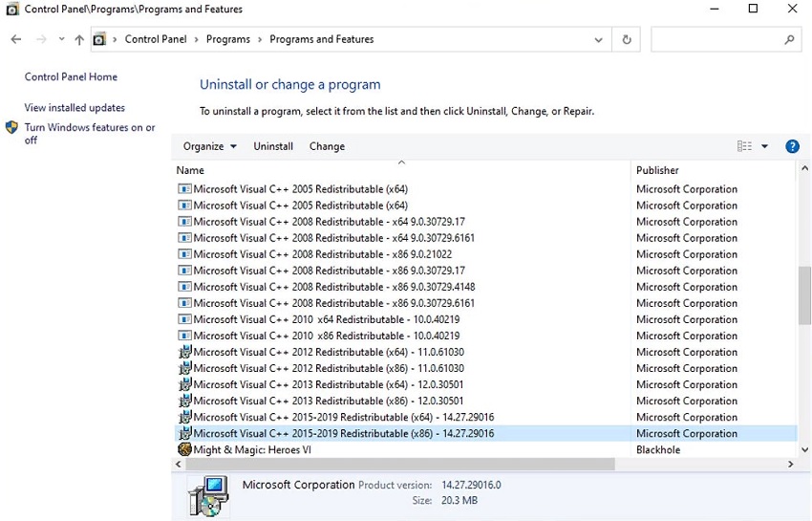Click the Control Panel title bar icon
The width and height of the screenshot is (812, 521).
pos(11,9)
